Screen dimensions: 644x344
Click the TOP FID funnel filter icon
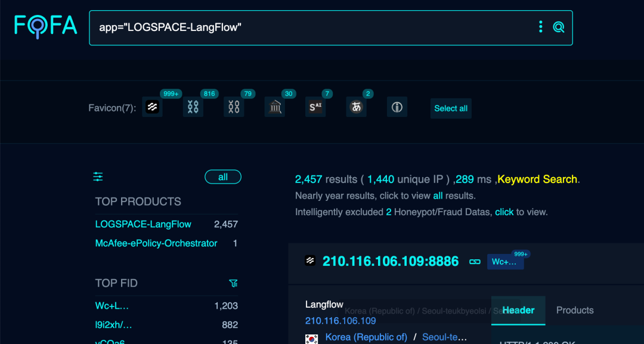tap(233, 283)
